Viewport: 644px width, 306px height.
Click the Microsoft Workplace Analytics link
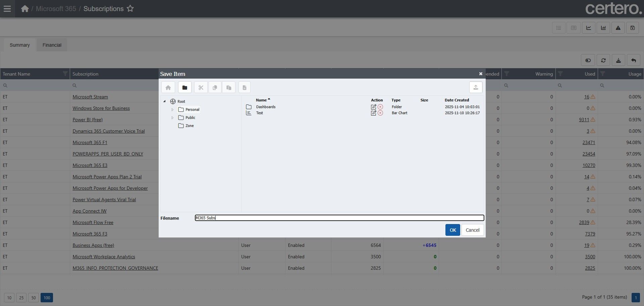tap(104, 257)
